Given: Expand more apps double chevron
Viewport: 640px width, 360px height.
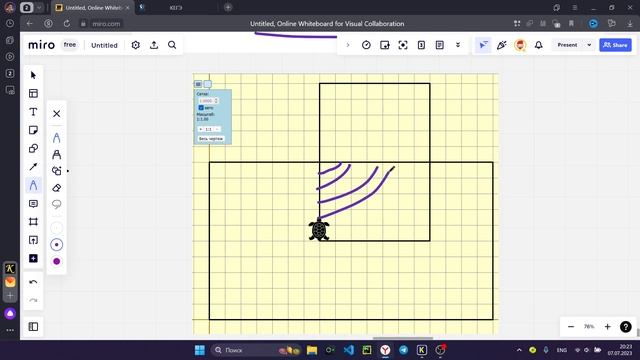Looking at the screenshot, I should coord(458,45).
